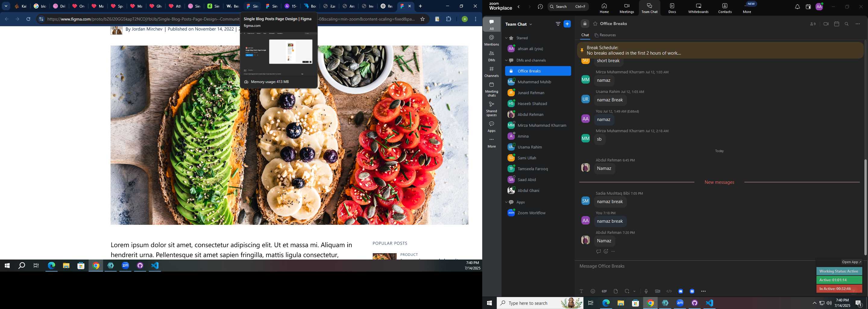Open Mentions in the Zoom sidebar
The image size is (868, 309).
click(x=492, y=40)
